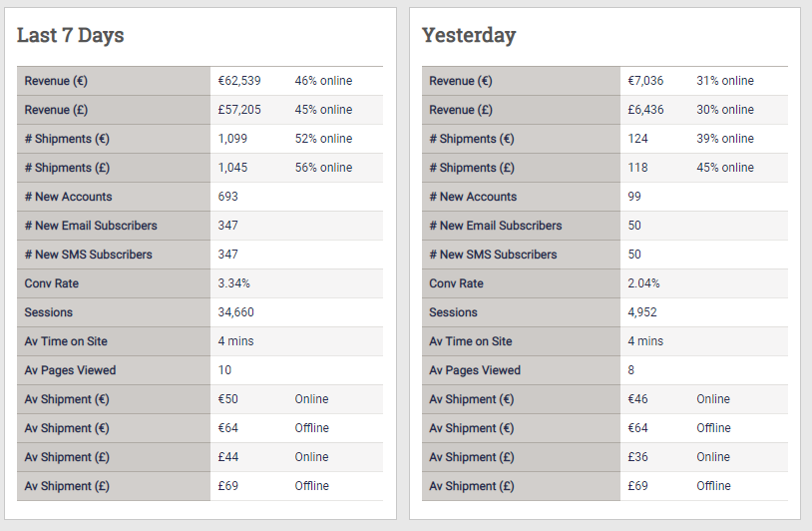Click Av Pages Viewed value 10

pyautogui.click(x=224, y=370)
